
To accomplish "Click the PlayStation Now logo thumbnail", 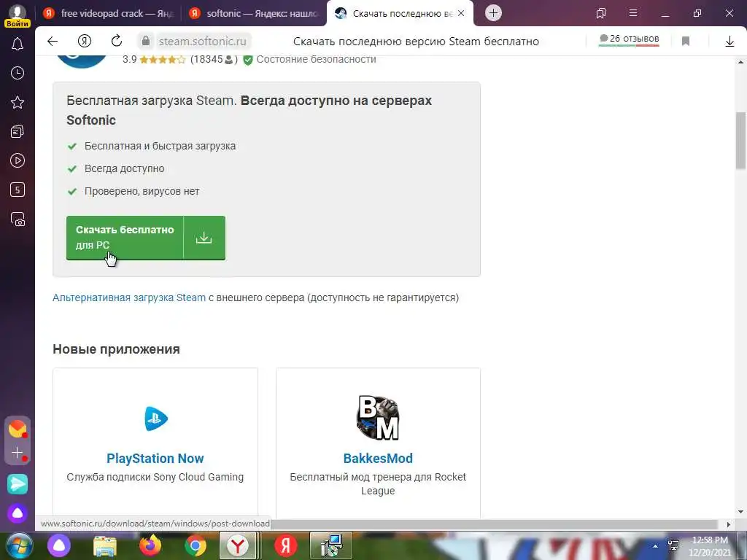I will pyautogui.click(x=156, y=419).
